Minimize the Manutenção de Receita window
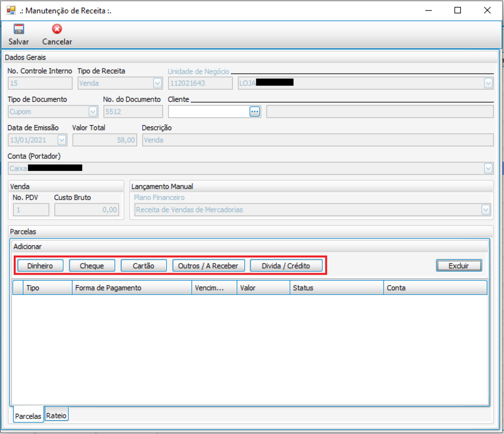504x434 pixels. click(428, 10)
